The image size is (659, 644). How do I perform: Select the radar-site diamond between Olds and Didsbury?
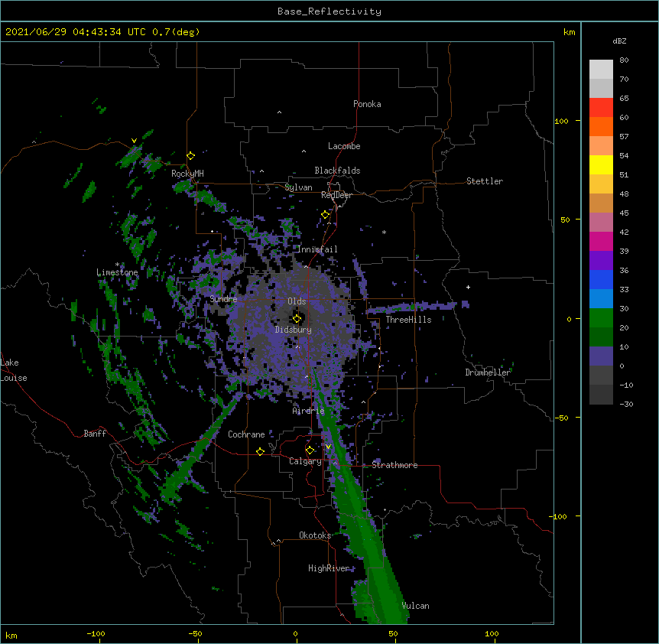point(297,319)
